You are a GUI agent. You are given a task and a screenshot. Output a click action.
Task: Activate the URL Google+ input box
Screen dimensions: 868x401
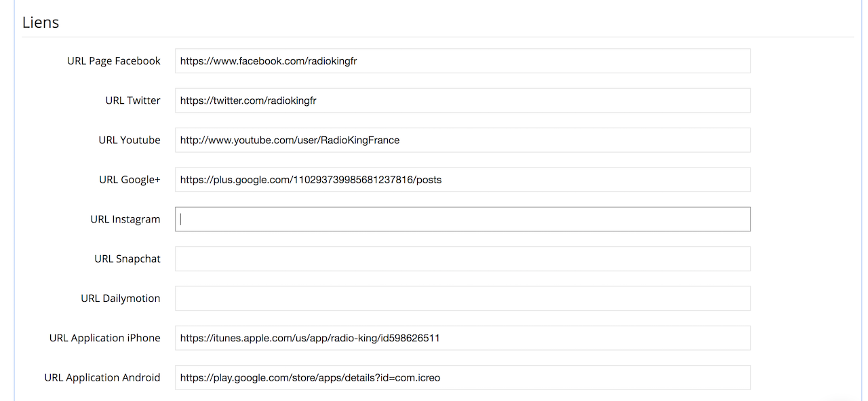point(462,180)
